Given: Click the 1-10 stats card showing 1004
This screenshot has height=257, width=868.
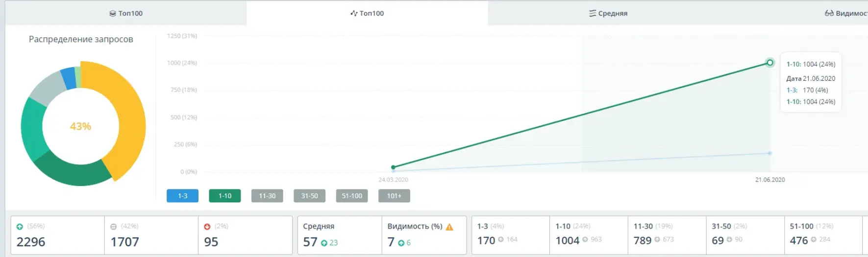Looking at the screenshot, I should coord(588,235).
